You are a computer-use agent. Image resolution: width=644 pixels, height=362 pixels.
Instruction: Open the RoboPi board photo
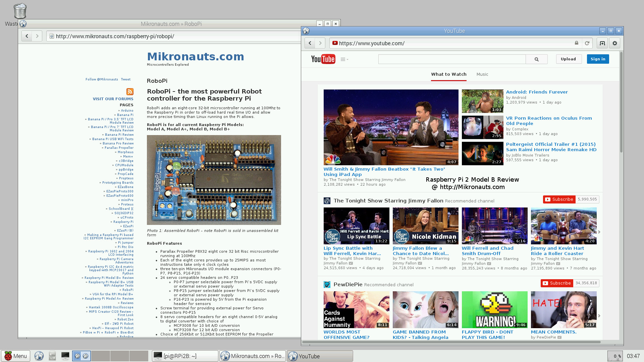click(x=214, y=180)
